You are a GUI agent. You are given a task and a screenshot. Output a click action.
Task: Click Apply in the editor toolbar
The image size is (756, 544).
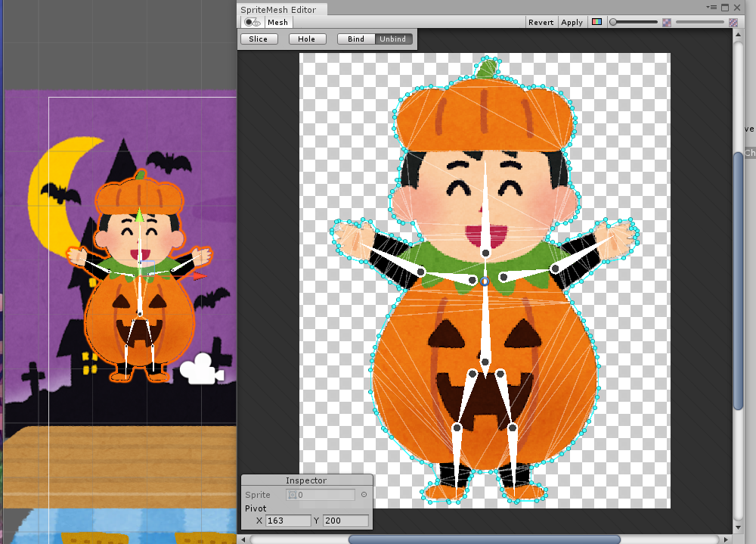point(572,22)
